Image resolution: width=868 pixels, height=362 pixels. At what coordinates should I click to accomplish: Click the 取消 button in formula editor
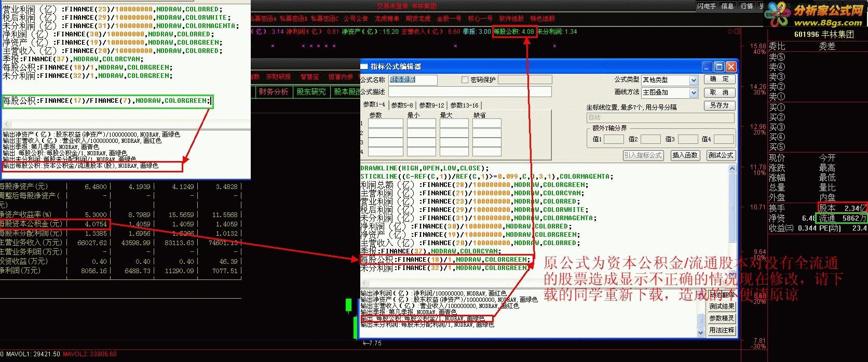tap(719, 92)
